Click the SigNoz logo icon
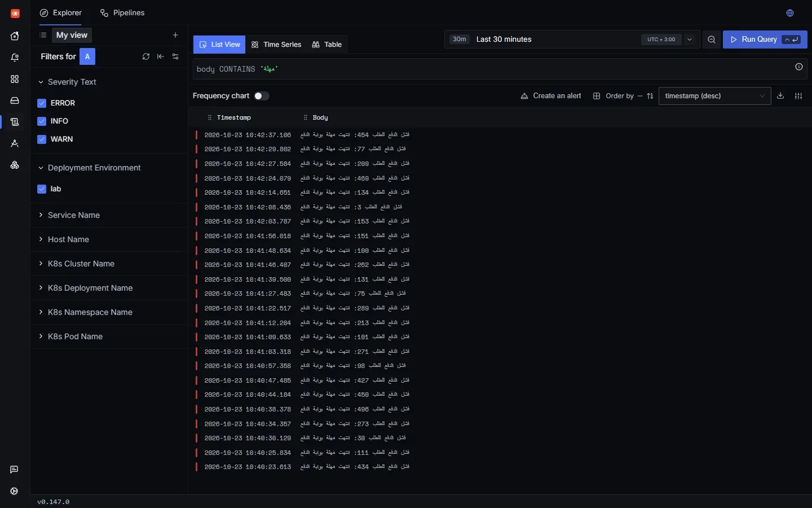The width and height of the screenshot is (812, 508). click(15, 14)
